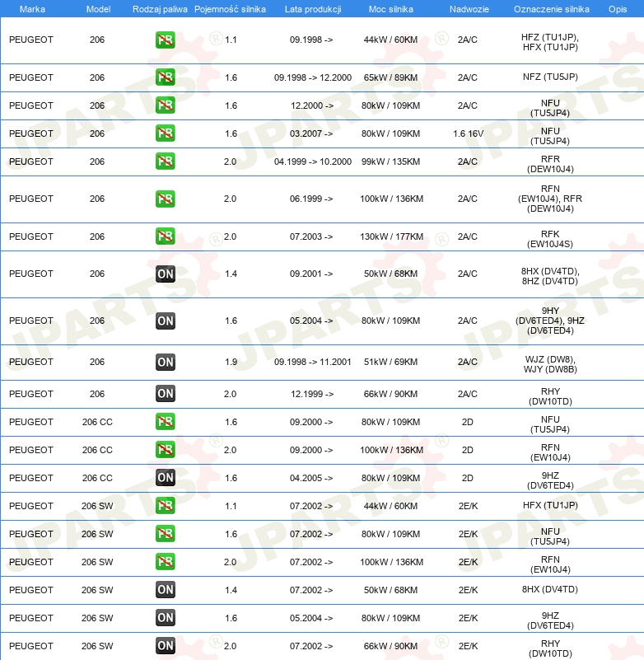Select power value 51kW / 69KM
This screenshot has width=644, height=660.
pos(391,362)
